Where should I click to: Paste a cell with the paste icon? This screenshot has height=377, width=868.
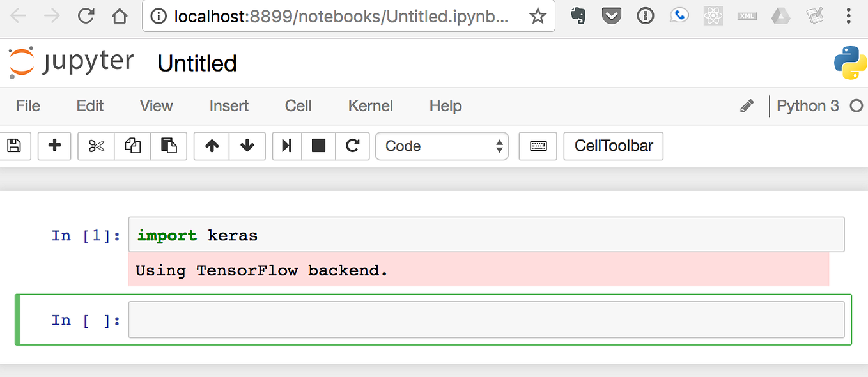pyautogui.click(x=169, y=146)
